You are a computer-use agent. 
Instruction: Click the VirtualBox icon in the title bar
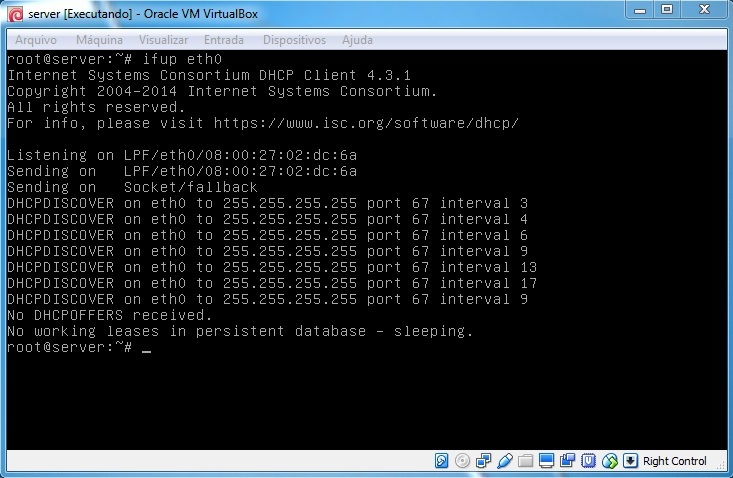pyautogui.click(x=15, y=14)
